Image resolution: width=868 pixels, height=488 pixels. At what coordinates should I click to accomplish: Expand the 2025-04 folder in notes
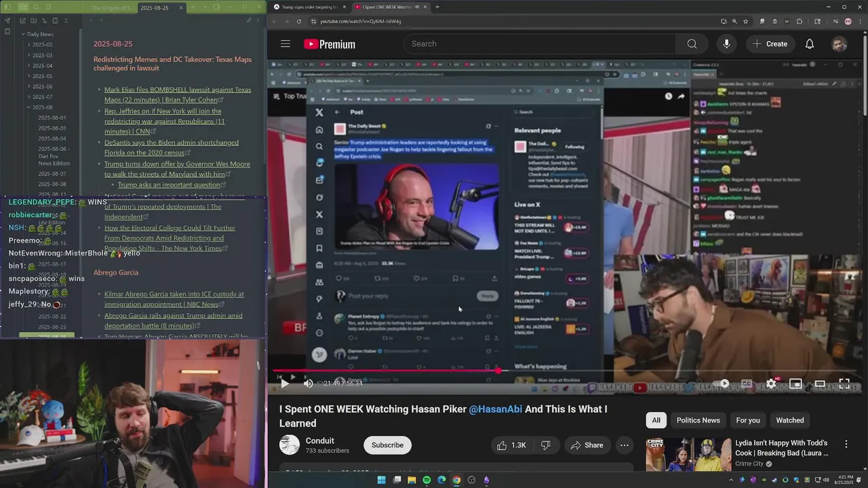click(42, 66)
